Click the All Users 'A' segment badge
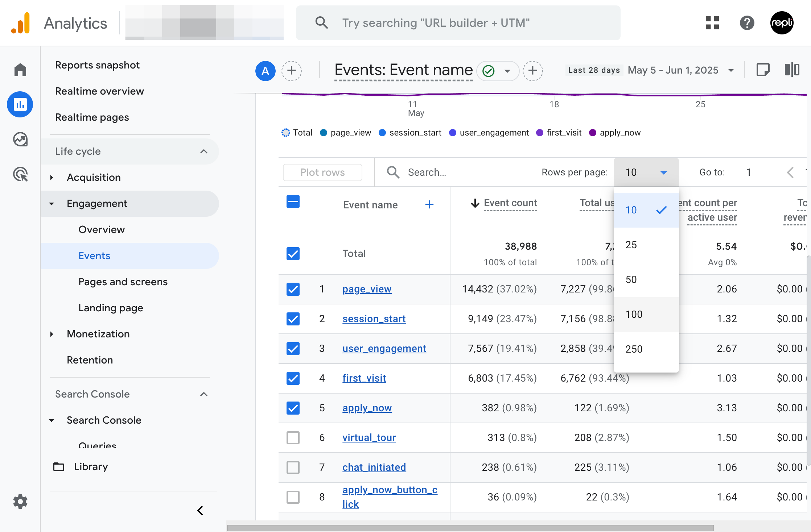811x532 pixels. pyautogui.click(x=265, y=71)
